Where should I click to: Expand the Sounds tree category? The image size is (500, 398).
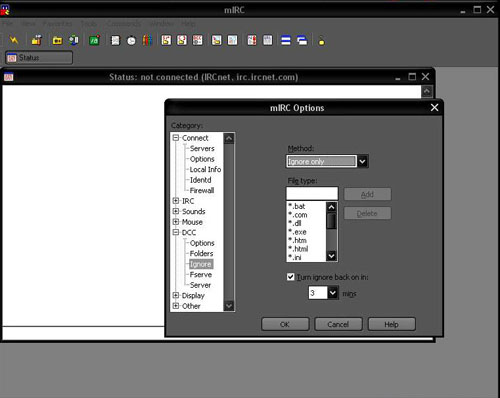(176, 211)
